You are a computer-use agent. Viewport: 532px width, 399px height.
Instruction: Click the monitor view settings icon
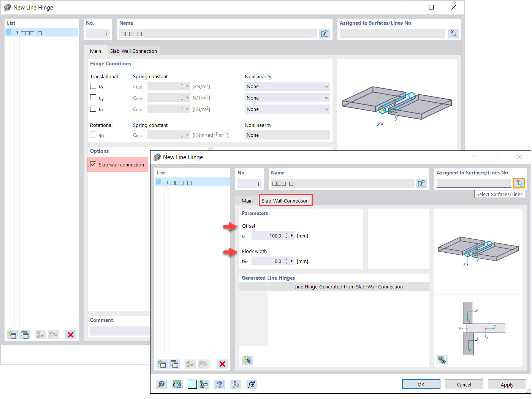(220, 384)
